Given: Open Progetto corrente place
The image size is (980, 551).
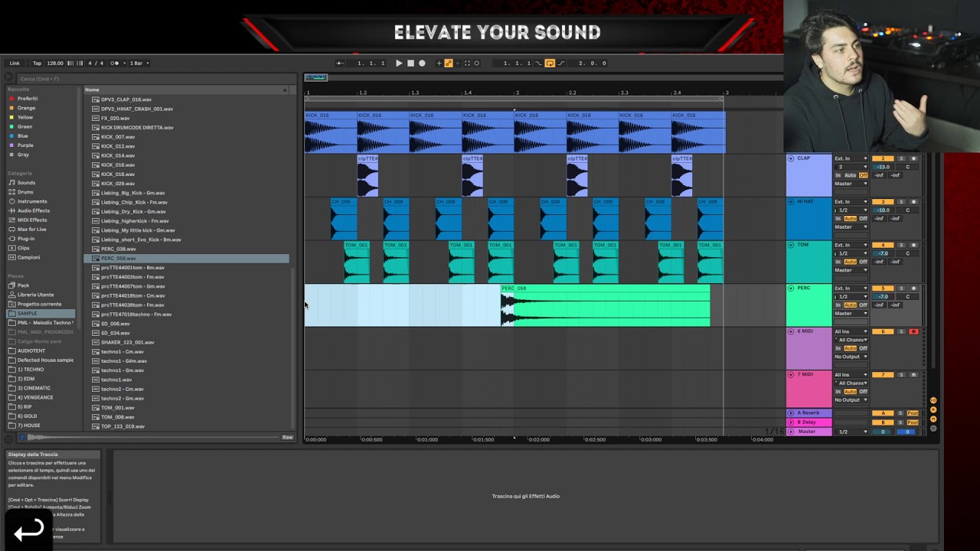Looking at the screenshot, I should [39, 304].
